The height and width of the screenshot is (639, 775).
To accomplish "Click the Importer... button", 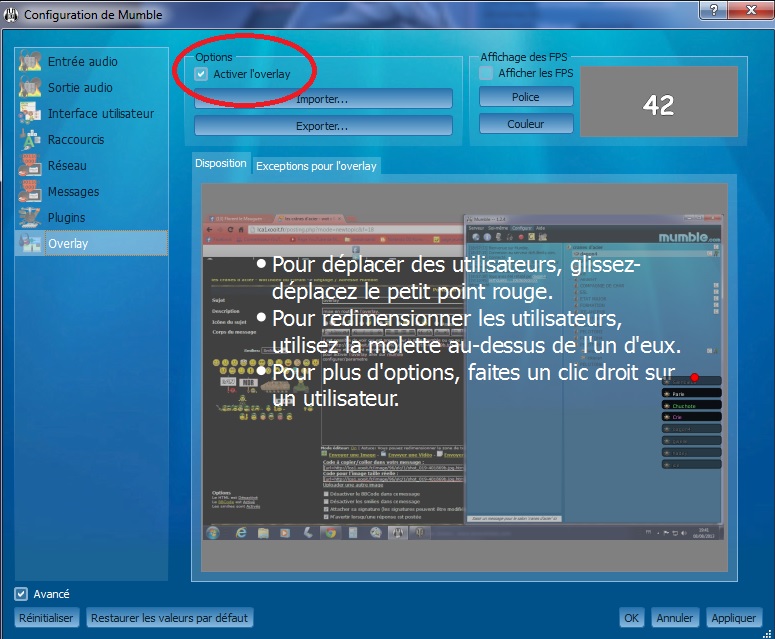I will click(x=323, y=99).
